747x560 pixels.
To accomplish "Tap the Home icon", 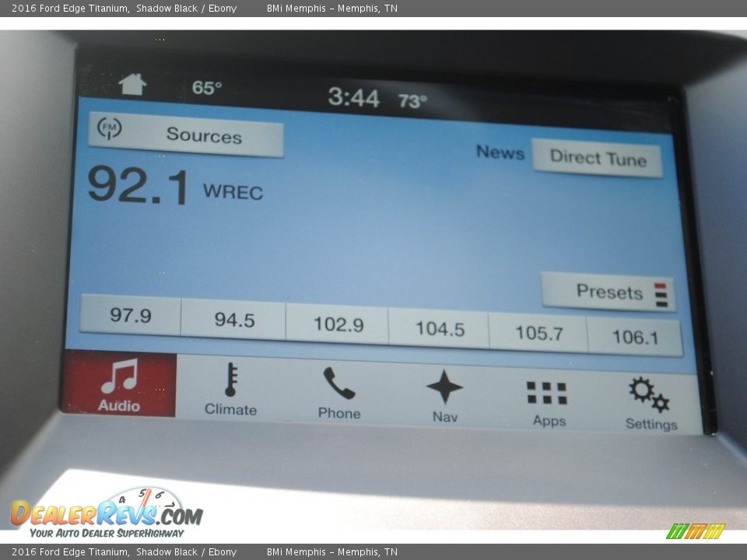I will [x=132, y=84].
